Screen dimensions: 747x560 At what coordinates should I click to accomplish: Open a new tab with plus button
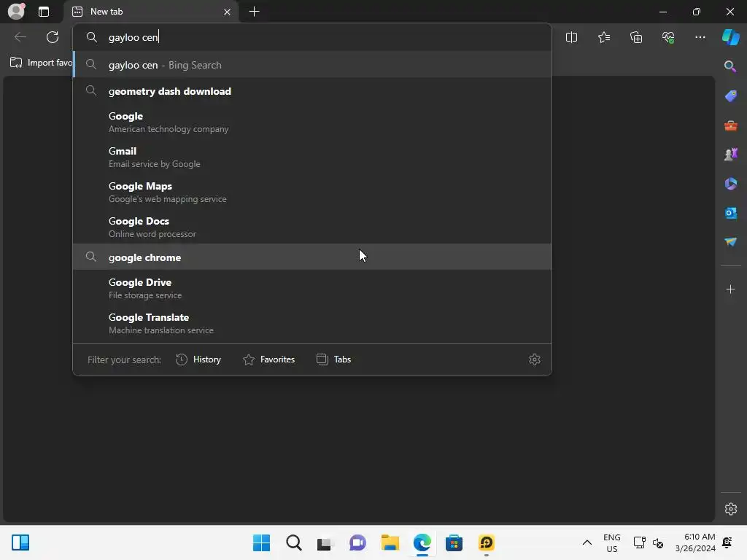pos(255,12)
